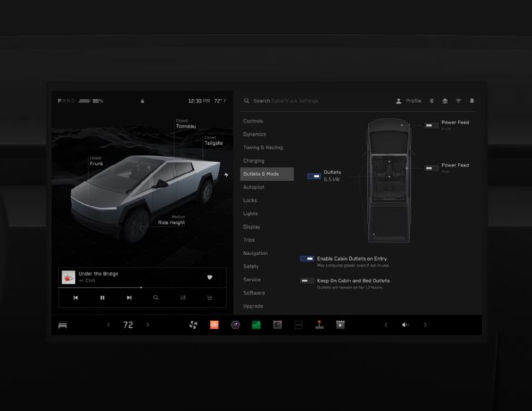Open the Lights settings menu

pos(250,213)
